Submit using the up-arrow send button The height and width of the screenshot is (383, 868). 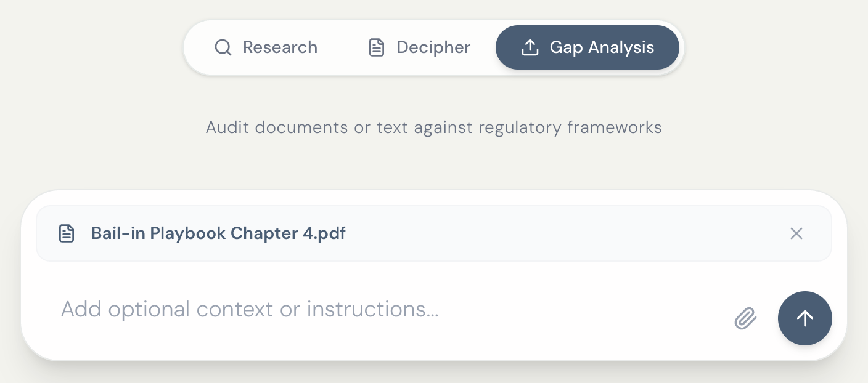click(x=805, y=318)
